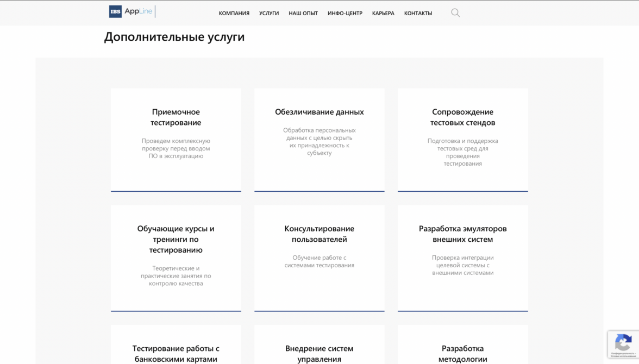The height and width of the screenshot is (364, 639).
Task: Navigate to КАРЬЕРА page
Action: pyautogui.click(x=383, y=14)
